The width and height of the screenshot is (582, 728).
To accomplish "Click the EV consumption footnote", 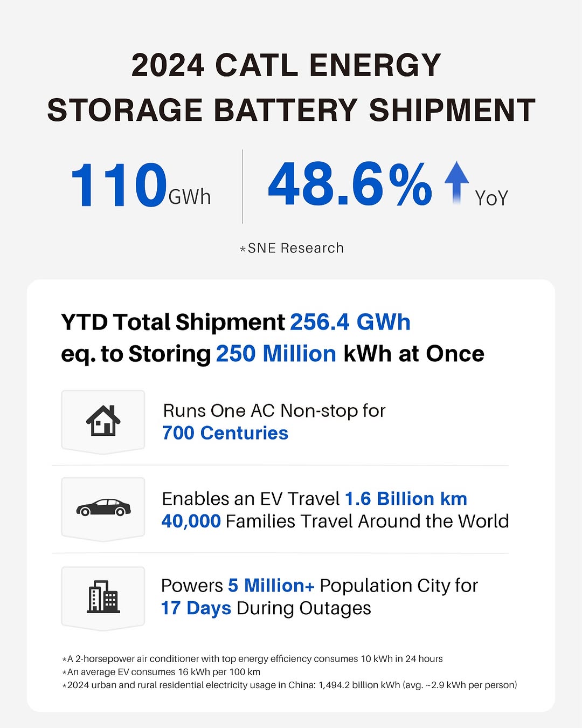I will click(x=161, y=672).
